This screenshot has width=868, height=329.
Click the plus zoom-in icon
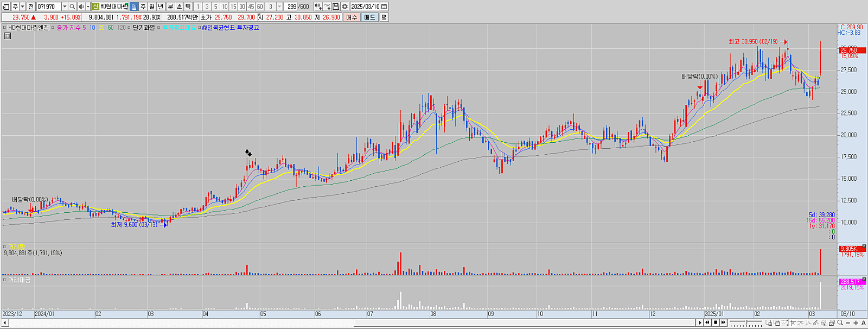(x=856, y=322)
